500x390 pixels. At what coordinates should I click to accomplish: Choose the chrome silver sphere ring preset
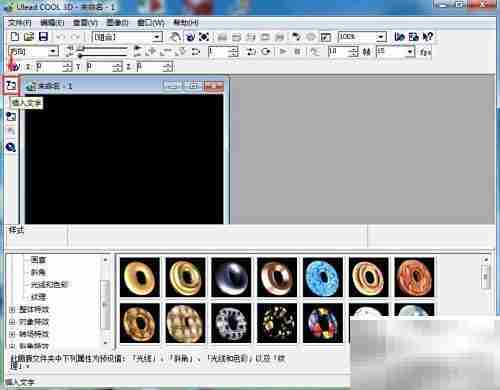tap(231, 277)
